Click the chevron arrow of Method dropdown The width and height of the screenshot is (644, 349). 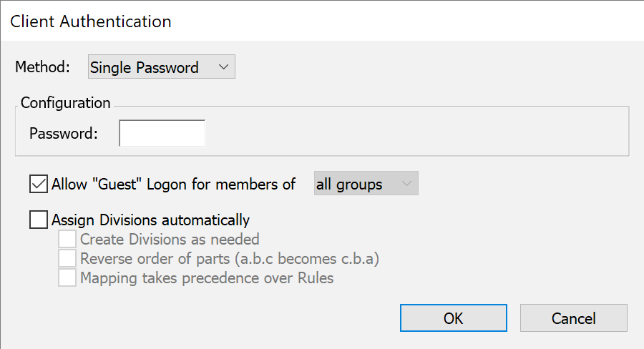click(x=223, y=68)
